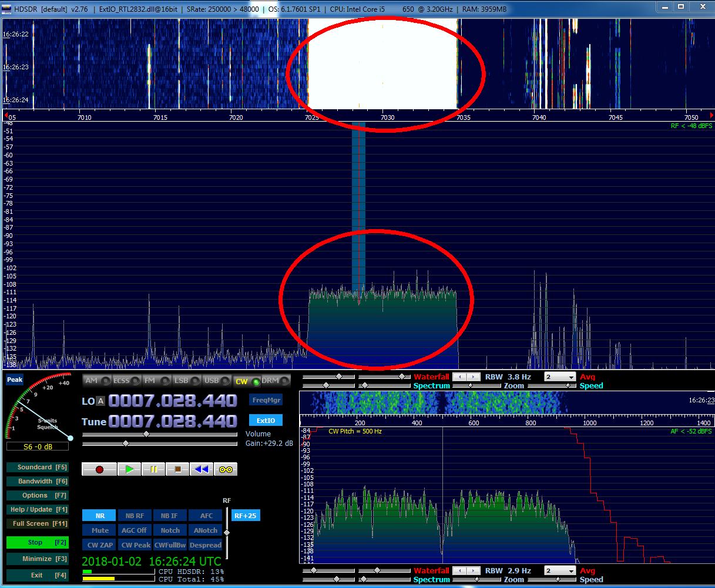
Task: Click the brown stop playback button
Action: point(177,469)
